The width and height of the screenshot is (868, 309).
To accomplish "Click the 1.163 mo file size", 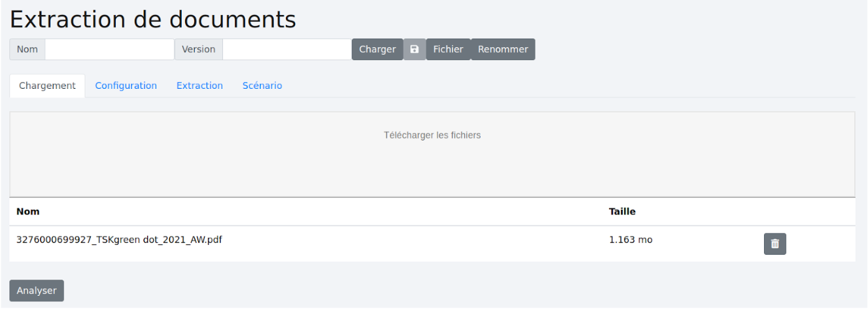I will pyautogui.click(x=631, y=240).
